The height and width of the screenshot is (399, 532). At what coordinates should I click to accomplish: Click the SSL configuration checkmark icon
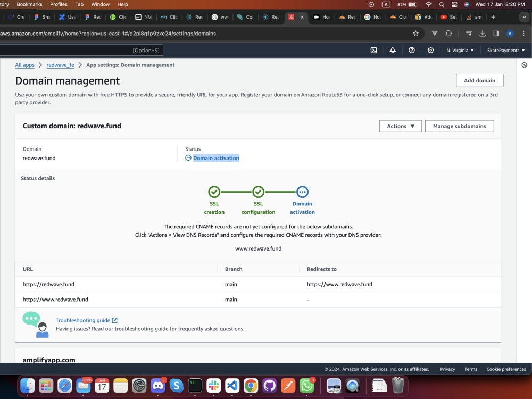pos(258,192)
